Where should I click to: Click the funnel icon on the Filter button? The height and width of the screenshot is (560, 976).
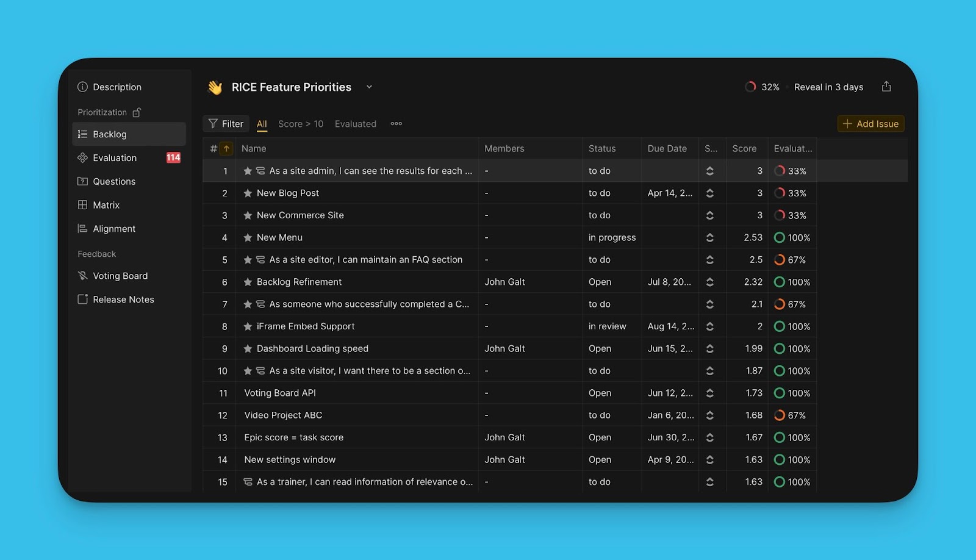coord(212,123)
